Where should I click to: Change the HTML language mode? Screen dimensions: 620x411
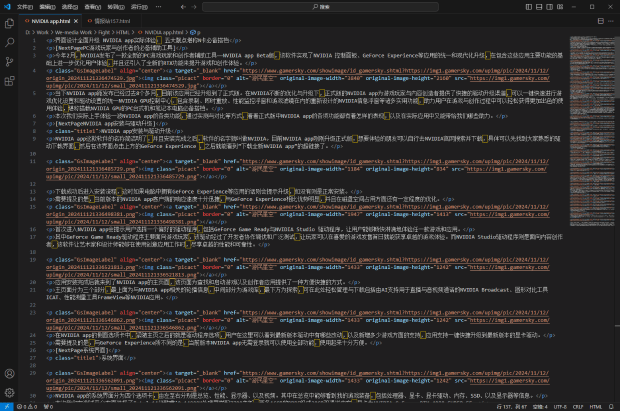595,407
